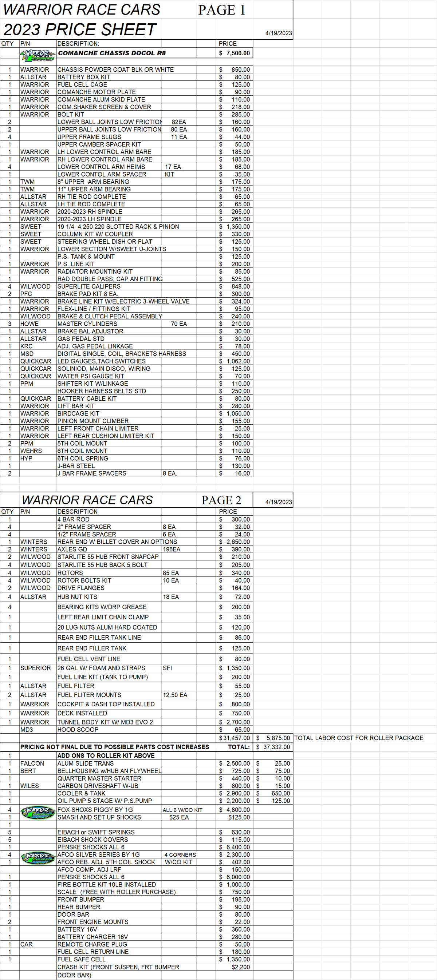Viewport: 437px width, 980px height.
Task: Click the 4/19/2023 date beside PAGE 2
Action: pos(278,502)
